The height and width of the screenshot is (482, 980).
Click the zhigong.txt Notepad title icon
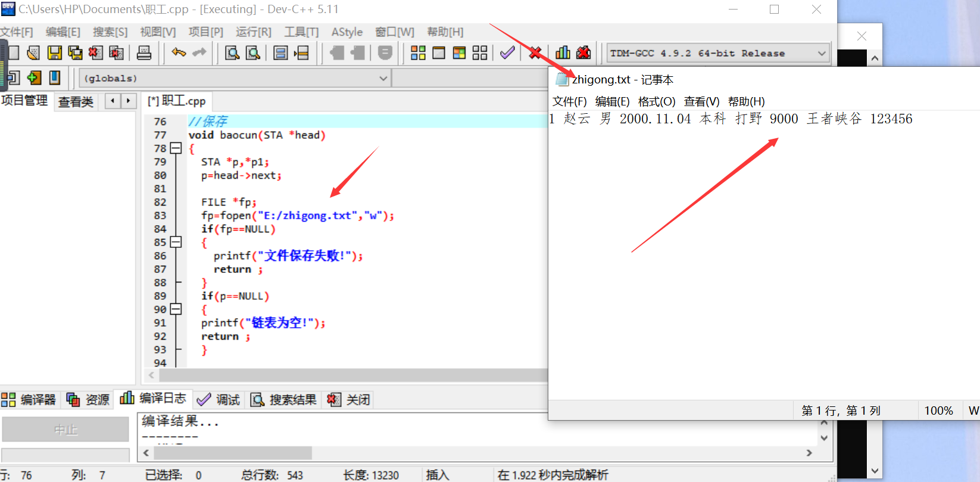pyautogui.click(x=562, y=79)
